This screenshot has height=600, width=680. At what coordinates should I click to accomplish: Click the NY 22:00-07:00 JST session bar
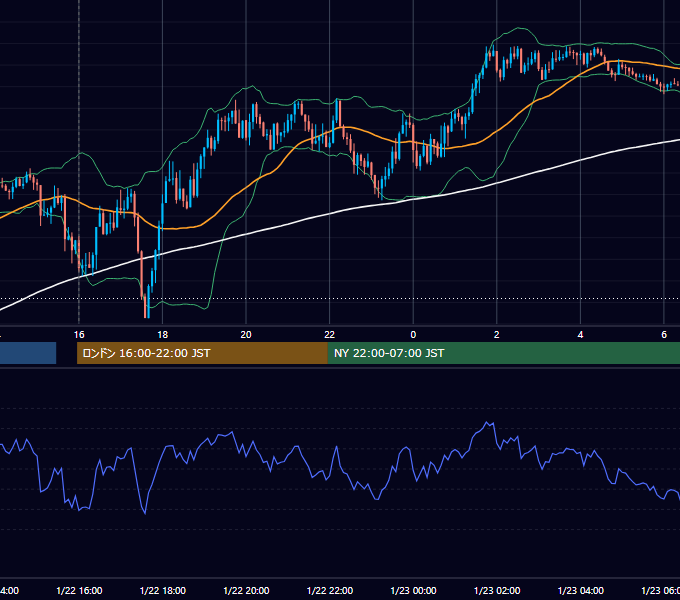click(503, 353)
